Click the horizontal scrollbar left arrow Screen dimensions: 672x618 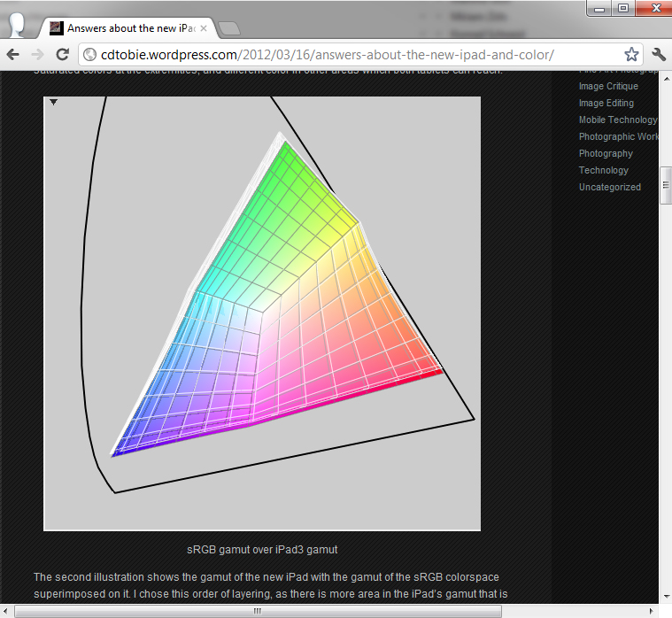(x=5, y=611)
